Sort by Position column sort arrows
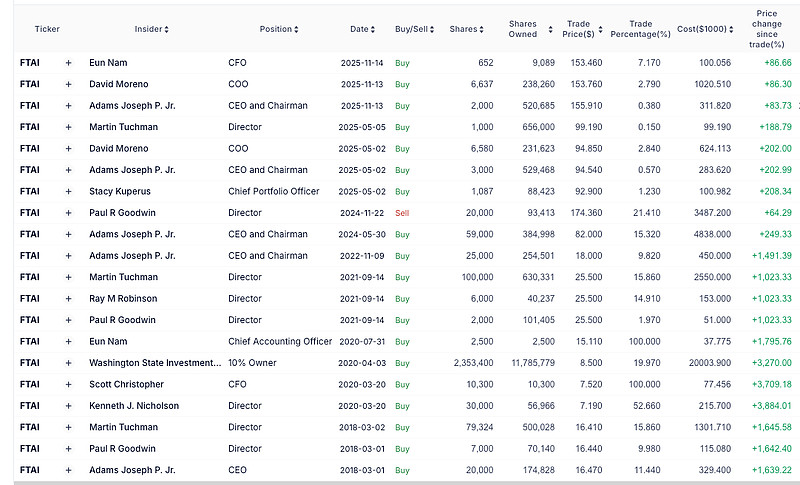 [297, 30]
